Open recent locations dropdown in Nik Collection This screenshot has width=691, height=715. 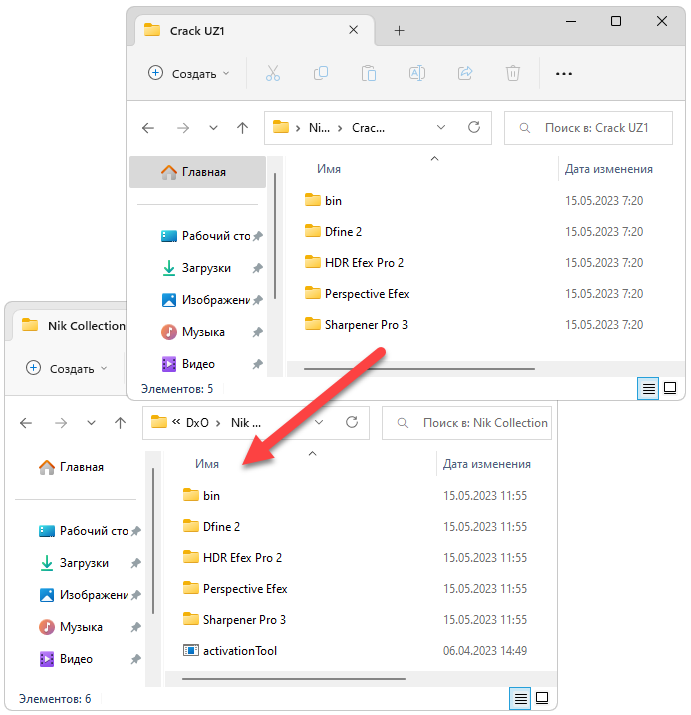coord(91,423)
